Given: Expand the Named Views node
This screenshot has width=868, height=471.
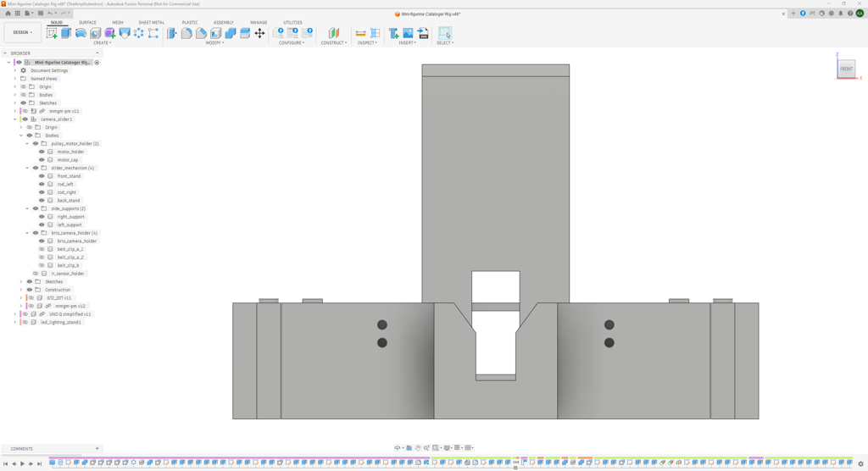Looking at the screenshot, I should (x=15, y=79).
